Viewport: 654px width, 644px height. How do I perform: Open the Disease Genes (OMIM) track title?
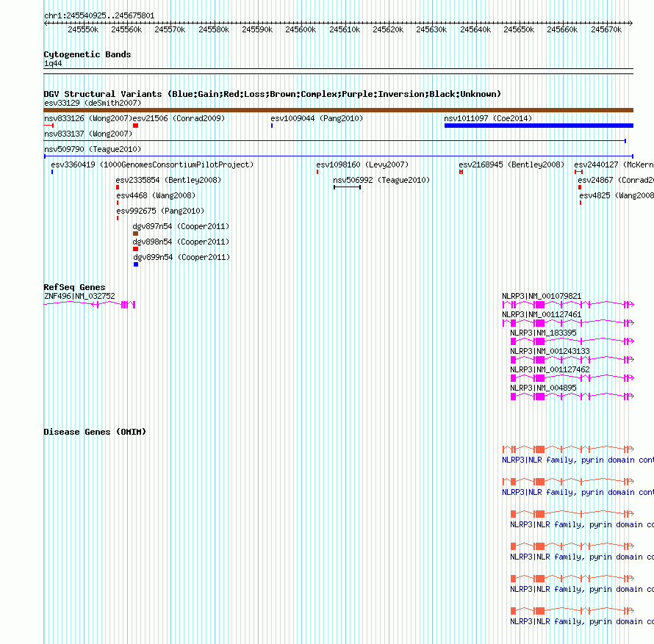point(95,432)
